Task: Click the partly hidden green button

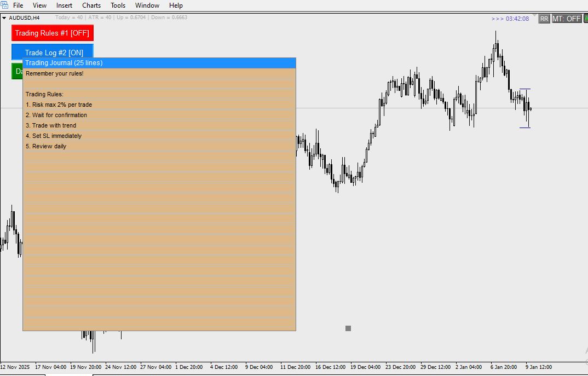Action: point(17,71)
